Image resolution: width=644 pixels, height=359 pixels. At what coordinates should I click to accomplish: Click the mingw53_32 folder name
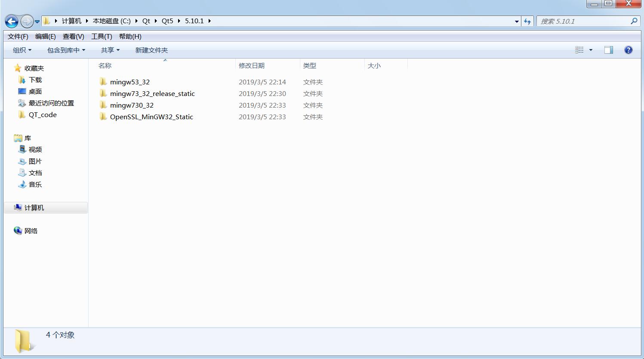click(x=130, y=82)
